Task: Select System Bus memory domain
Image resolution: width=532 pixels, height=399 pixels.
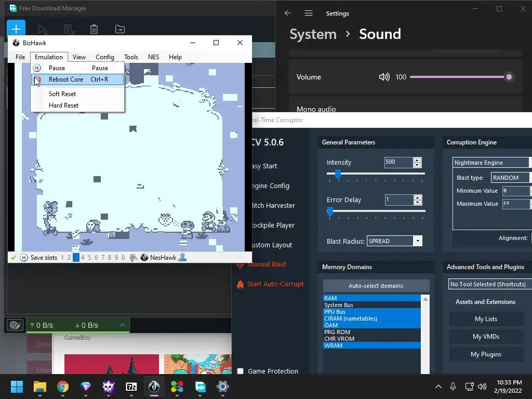Action: (x=372, y=304)
